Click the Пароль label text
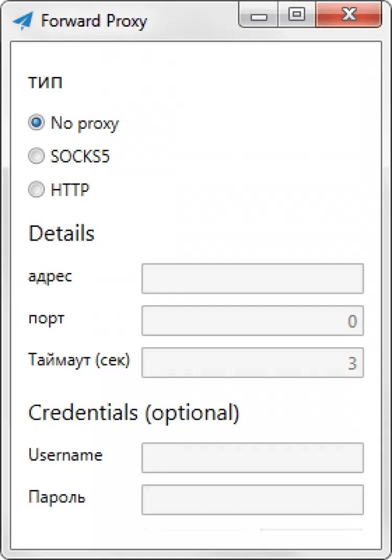The image size is (392, 560). click(56, 497)
